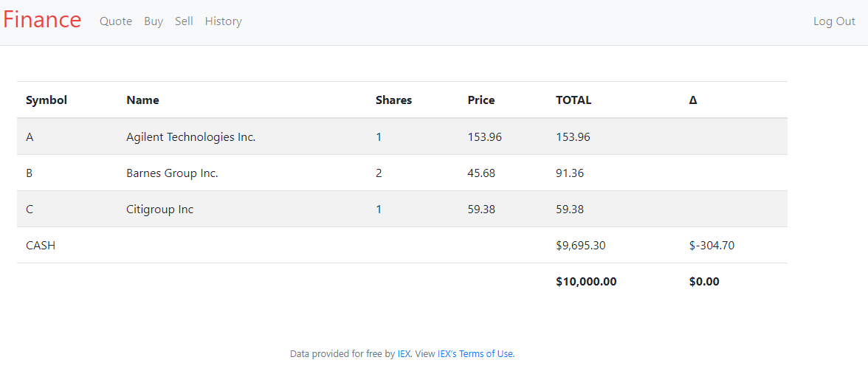Click the TOTAL column header
Image resolution: width=868 pixels, height=374 pixels.
coord(573,100)
